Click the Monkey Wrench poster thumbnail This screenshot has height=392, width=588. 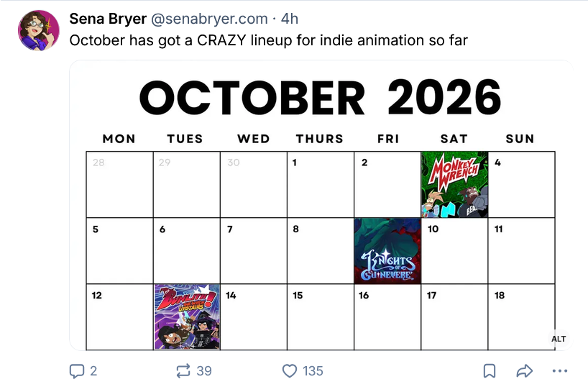pyautogui.click(x=454, y=185)
